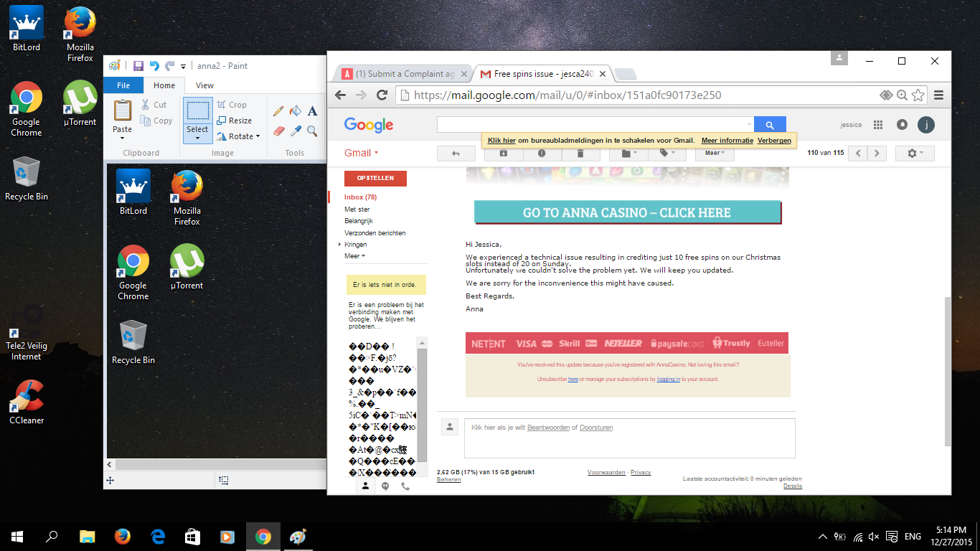Screen dimensions: 980x551
Task: Open the Move to folder dropdown
Action: (x=628, y=153)
